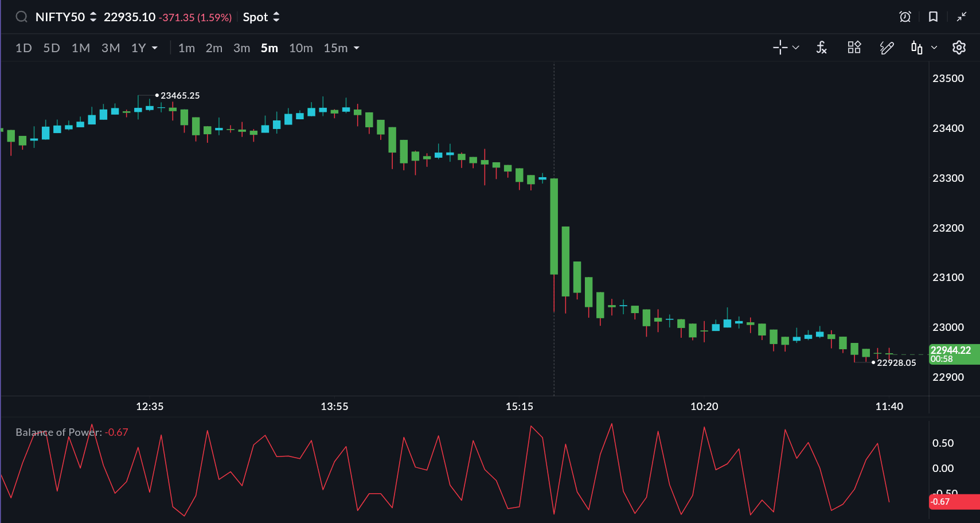This screenshot has height=523, width=980.
Task: Switch to the 3M range
Action: (111, 48)
